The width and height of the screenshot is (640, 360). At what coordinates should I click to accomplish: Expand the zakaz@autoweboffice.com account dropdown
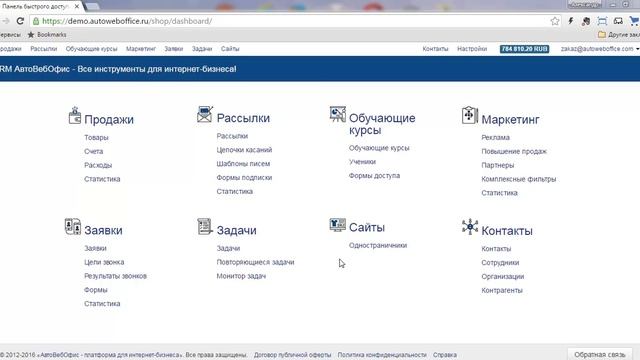(600, 49)
